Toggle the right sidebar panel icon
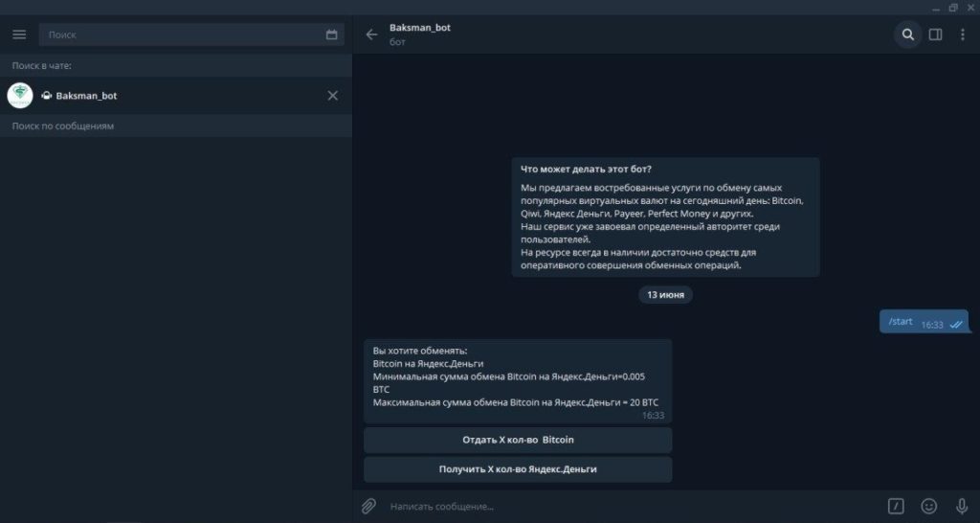This screenshot has height=523, width=980. 936,34
